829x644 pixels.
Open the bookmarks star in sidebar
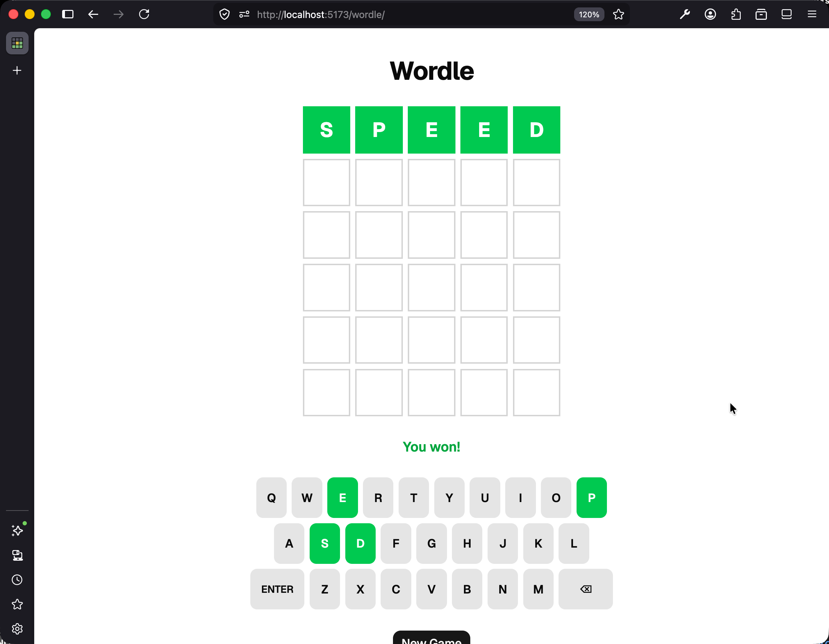pyautogui.click(x=17, y=604)
